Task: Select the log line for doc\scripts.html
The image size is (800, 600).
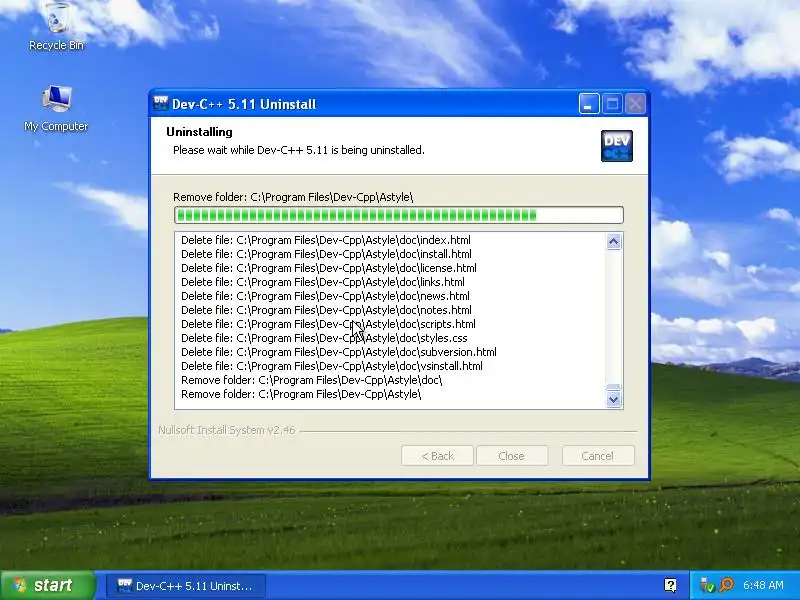Action: click(328, 324)
